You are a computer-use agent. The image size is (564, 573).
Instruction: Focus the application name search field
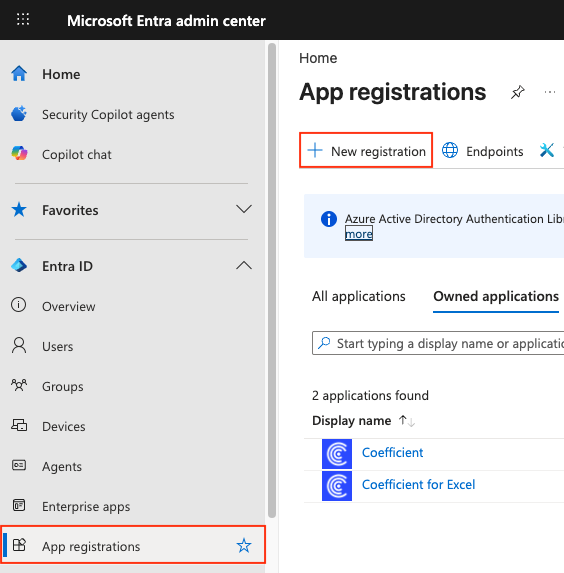(x=438, y=343)
